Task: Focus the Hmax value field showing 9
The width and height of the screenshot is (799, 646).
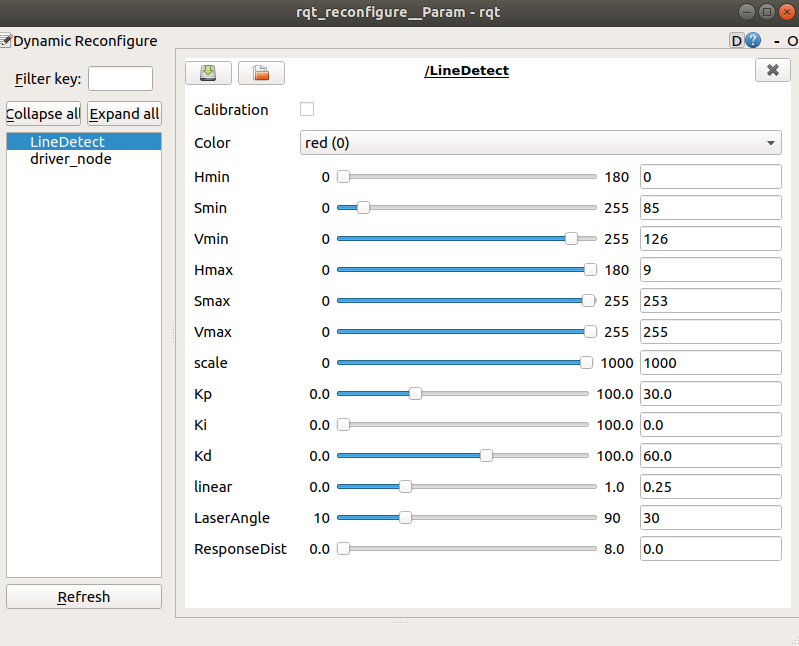Action: (710, 270)
